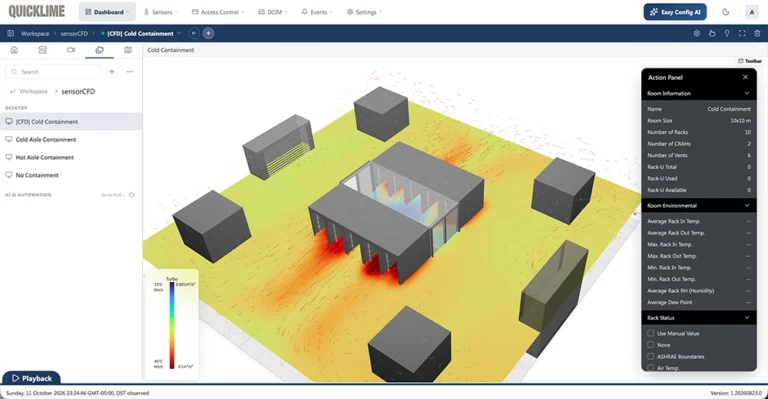Click sensorCFD label in sidebar path
This screenshot has width=768, height=399.
(78, 91)
